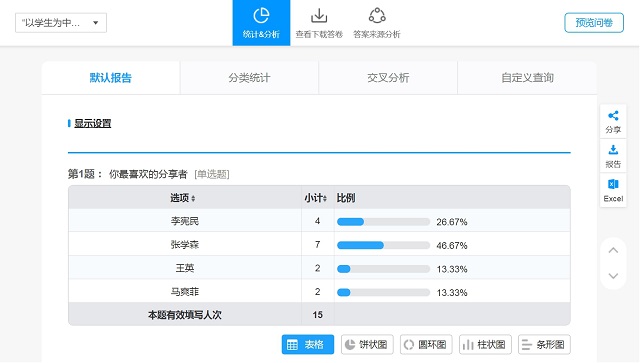This screenshot has width=640, height=363.
Task: Switch to 默认报告 tab
Action: coord(111,78)
